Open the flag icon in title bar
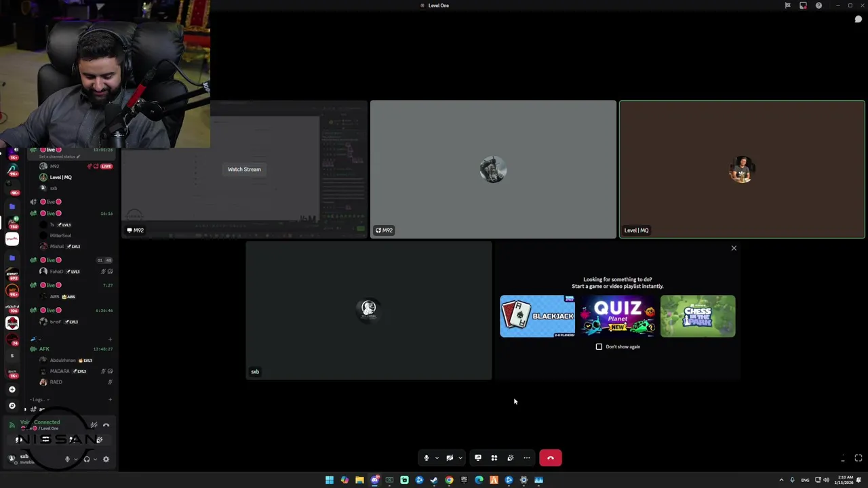The height and width of the screenshot is (488, 868). pyautogui.click(x=787, y=5)
